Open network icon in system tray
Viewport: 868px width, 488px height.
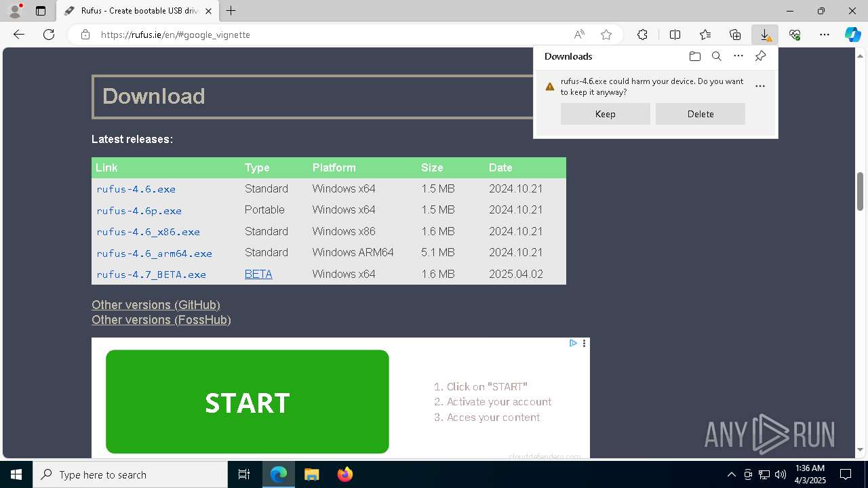point(764,474)
